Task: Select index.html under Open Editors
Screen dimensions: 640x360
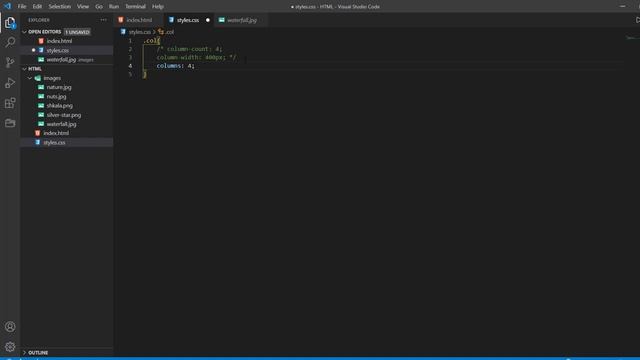Action: coord(59,41)
